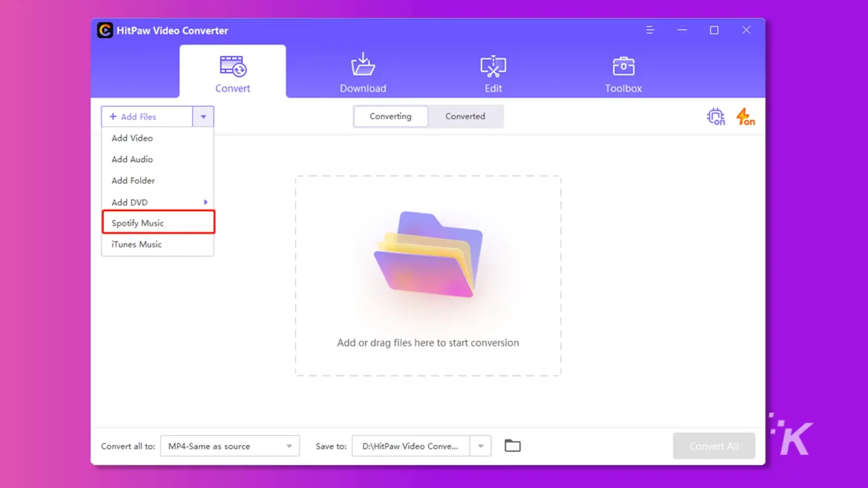This screenshot has width=868, height=488.
Task: Select Spotify Music option
Action: [x=158, y=222]
